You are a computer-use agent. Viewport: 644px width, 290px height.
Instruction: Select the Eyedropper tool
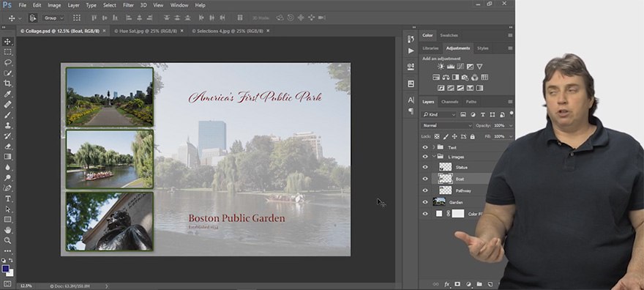click(x=8, y=94)
